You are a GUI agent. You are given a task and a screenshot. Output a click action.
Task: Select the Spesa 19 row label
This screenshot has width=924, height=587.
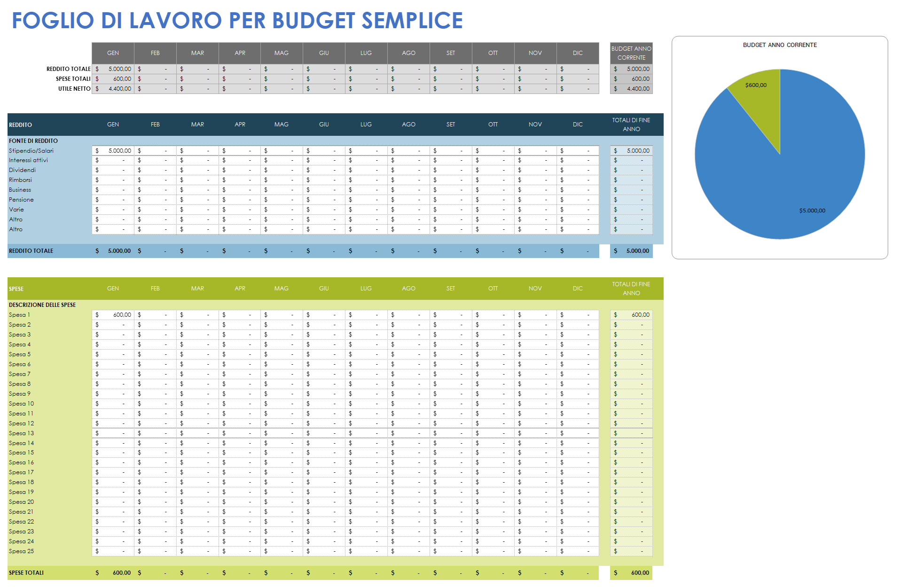coord(21,492)
